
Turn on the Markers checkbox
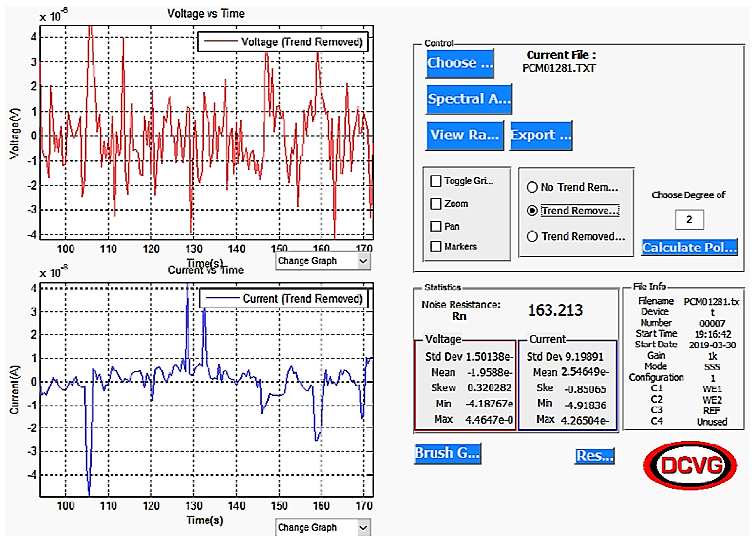[436, 247]
